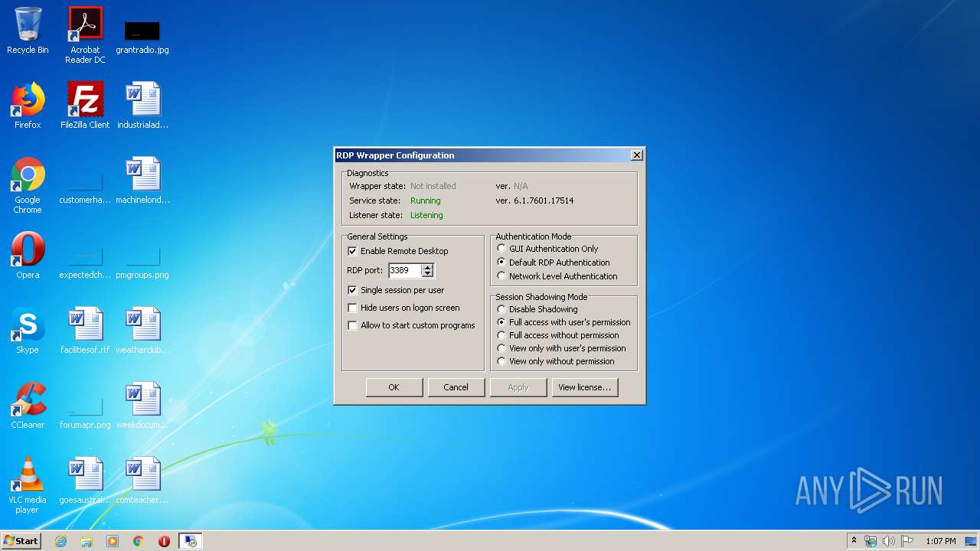Click the Apply button
The image size is (980, 551).
pyautogui.click(x=518, y=387)
